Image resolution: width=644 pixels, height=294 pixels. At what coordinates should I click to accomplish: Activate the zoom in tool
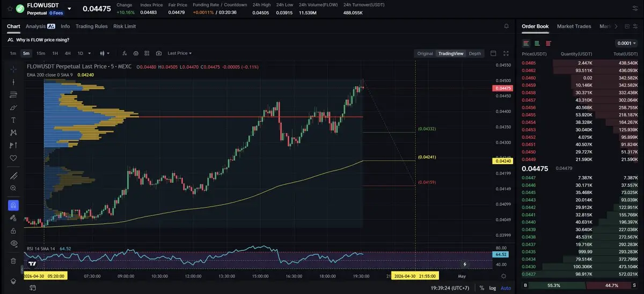[x=13, y=188]
